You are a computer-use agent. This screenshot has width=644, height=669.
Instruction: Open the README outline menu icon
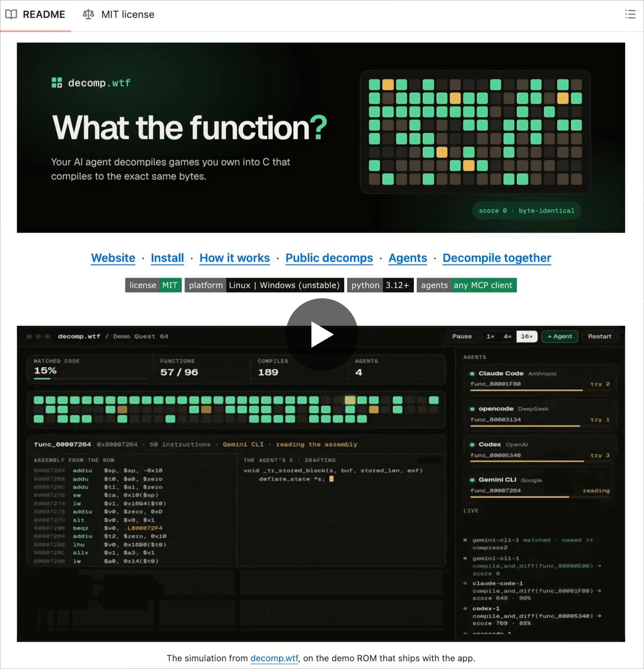coord(630,14)
